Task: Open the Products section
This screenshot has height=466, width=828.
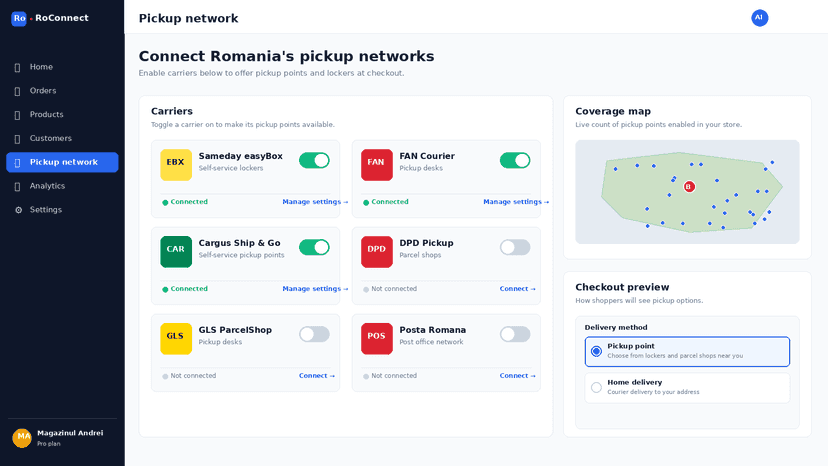Action: point(62,115)
